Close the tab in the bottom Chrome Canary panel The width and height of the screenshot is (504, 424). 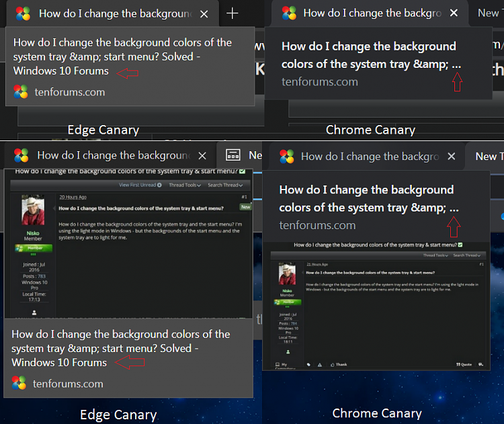pyautogui.click(x=452, y=156)
